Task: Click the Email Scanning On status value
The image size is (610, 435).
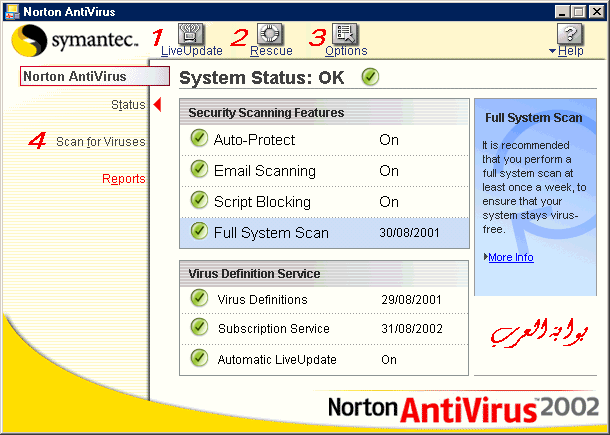Action: click(389, 171)
